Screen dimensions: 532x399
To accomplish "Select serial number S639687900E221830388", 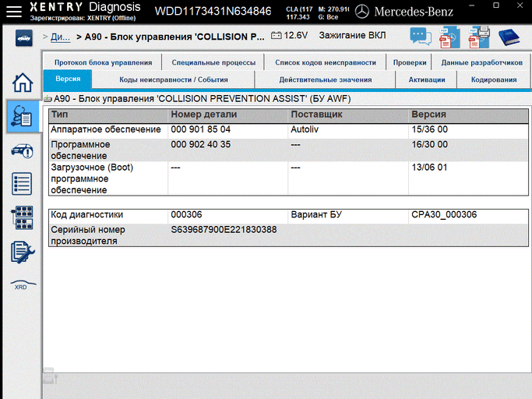I will tap(224, 230).
